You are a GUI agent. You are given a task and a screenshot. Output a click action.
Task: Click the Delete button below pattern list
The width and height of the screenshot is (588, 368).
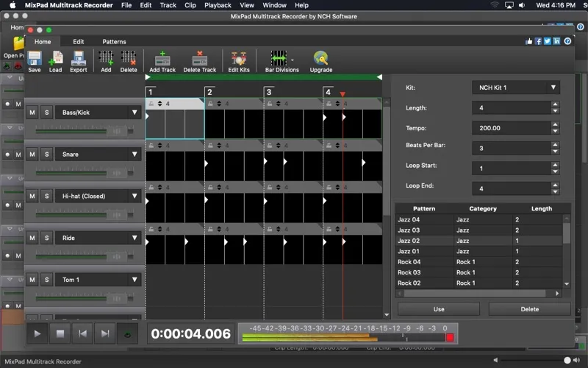click(529, 309)
